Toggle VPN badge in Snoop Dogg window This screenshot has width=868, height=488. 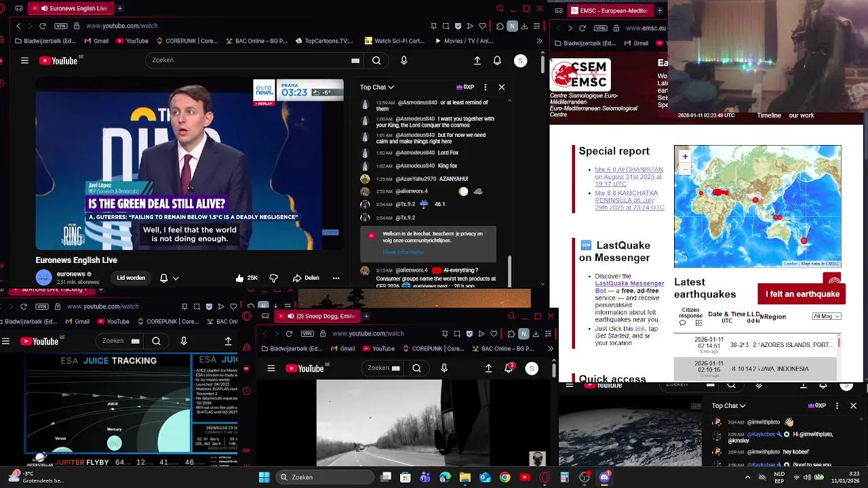point(307,333)
